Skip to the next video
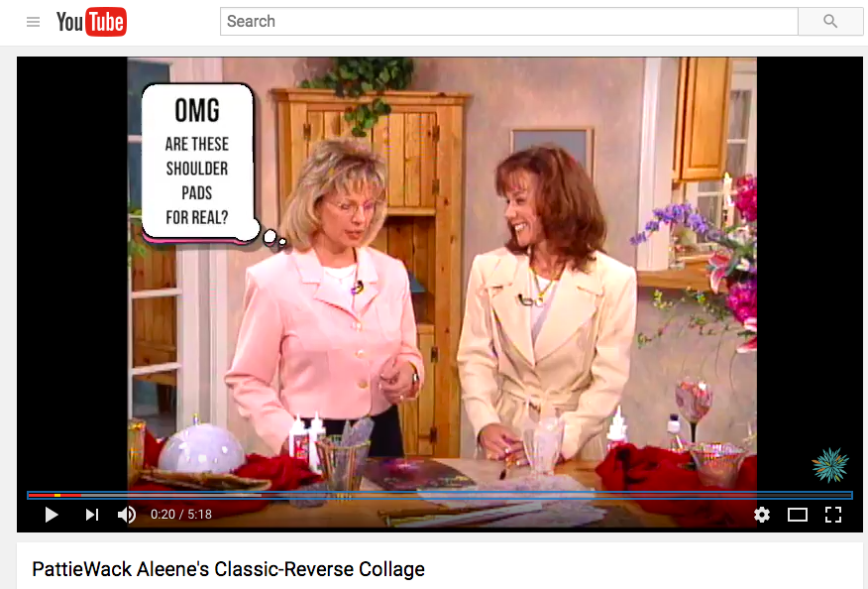Screen dimensions: 868x589 pos(92,515)
